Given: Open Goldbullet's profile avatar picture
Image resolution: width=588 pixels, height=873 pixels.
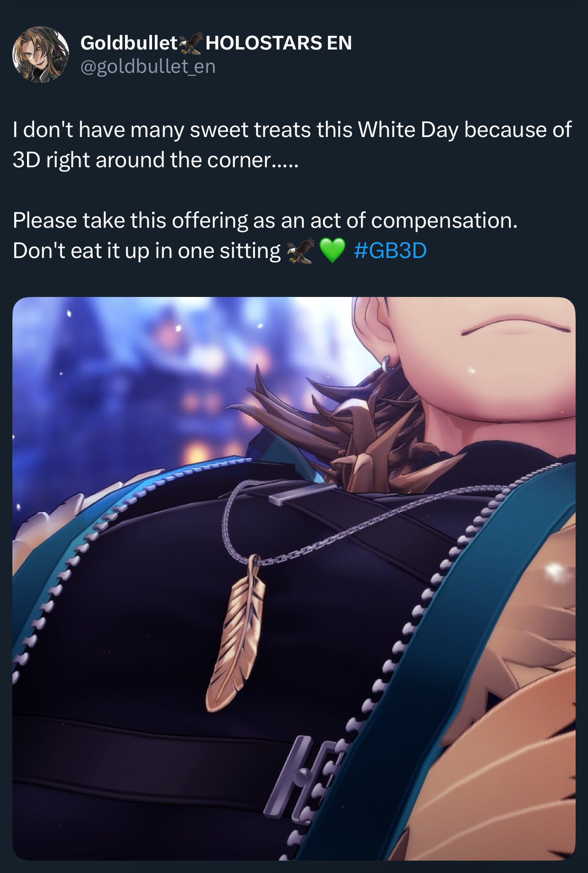Looking at the screenshot, I should point(41,55).
